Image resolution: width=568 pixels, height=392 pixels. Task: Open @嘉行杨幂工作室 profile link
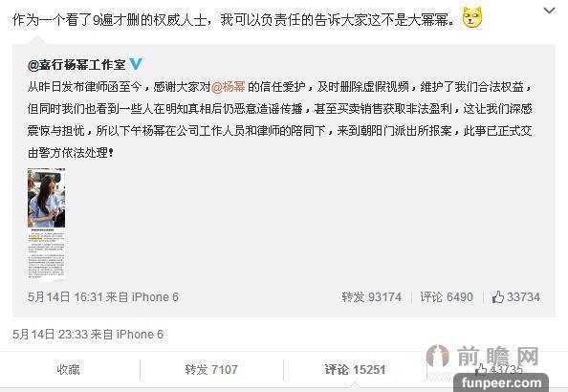click(76, 64)
